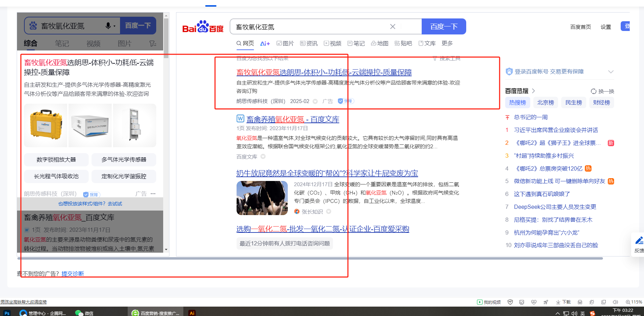The height and width of the screenshot is (316, 644).
Task: Click the browser mute speaker icon
Action: click(x=615, y=302)
